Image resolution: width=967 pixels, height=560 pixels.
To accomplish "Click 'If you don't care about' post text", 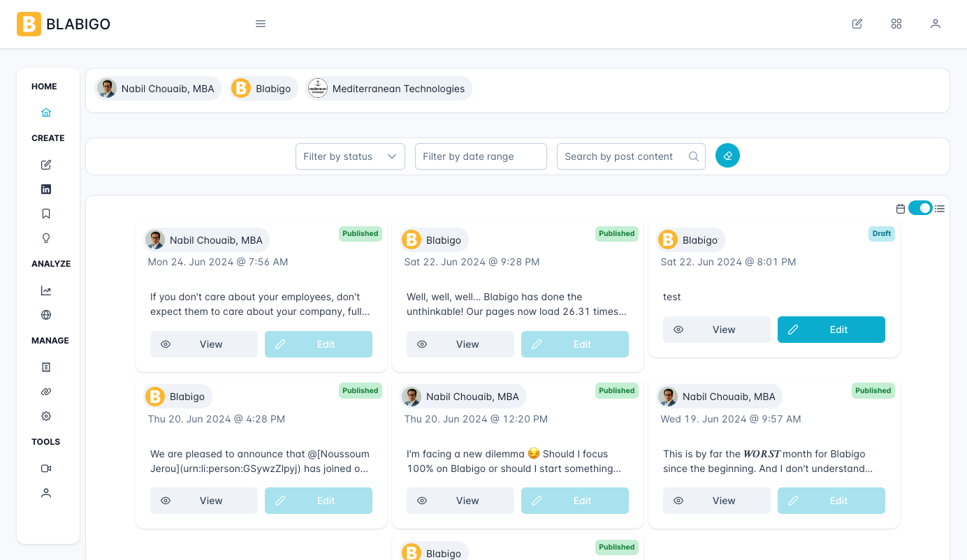I will click(260, 304).
